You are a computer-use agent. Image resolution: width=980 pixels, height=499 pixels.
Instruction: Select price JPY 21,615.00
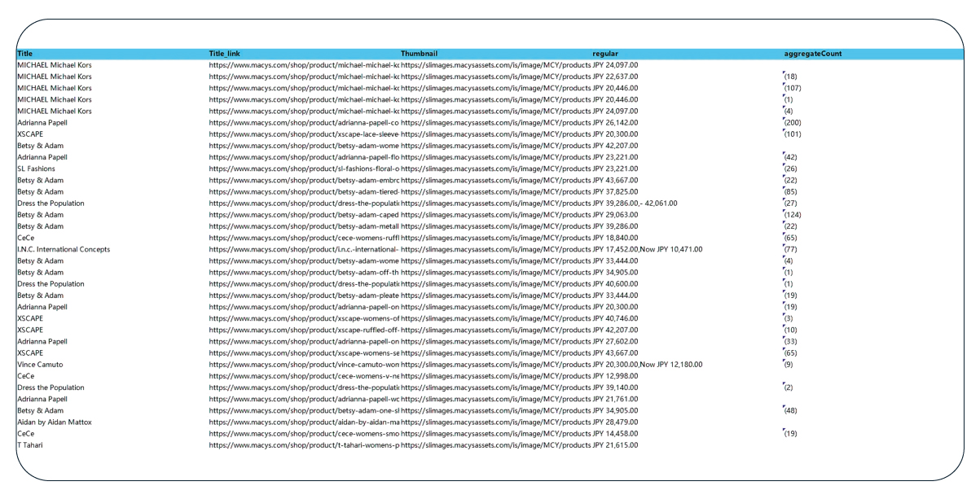615,445
